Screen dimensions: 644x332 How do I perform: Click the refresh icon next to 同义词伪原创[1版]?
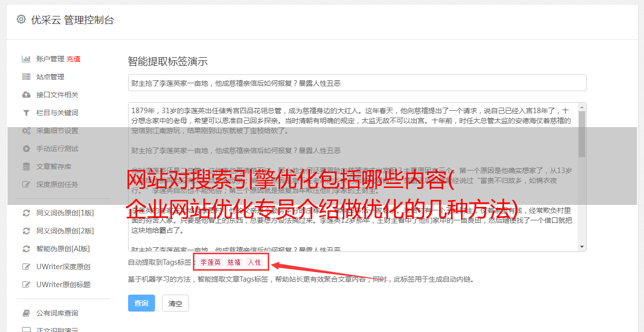point(26,213)
